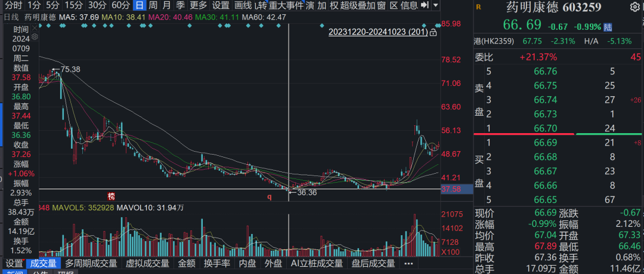Image resolution: width=644 pixels, height=274 pixels.
Task: Select the 1分 period
Action: point(34,5)
